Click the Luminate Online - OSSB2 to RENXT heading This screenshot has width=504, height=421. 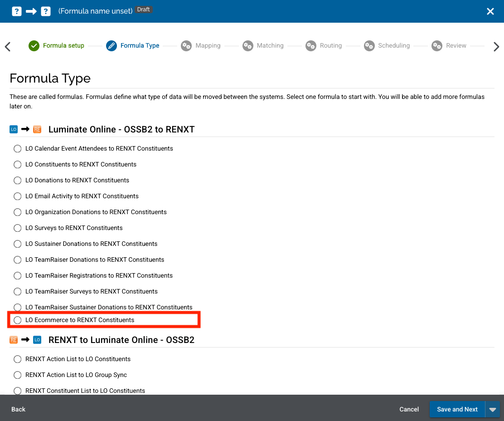point(121,129)
